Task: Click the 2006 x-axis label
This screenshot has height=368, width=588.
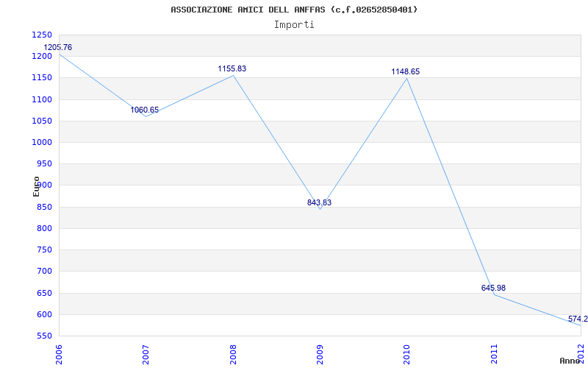Action: pyautogui.click(x=59, y=355)
